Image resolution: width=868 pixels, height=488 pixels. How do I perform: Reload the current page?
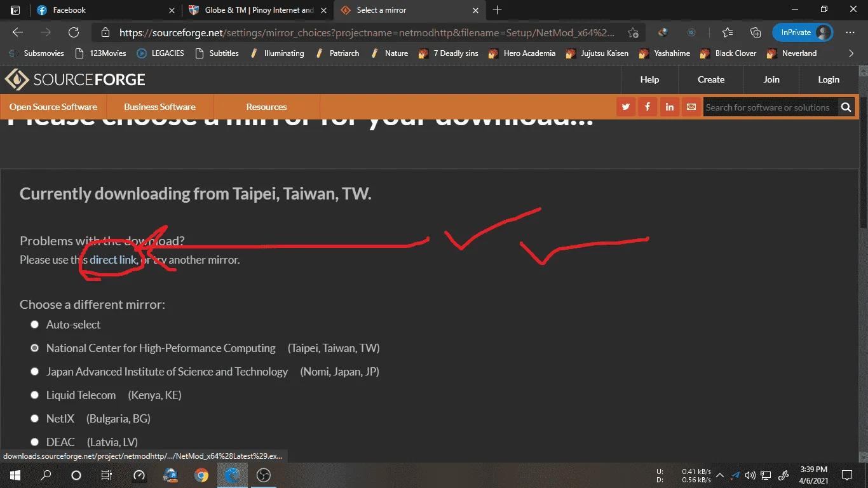coord(74,32)
